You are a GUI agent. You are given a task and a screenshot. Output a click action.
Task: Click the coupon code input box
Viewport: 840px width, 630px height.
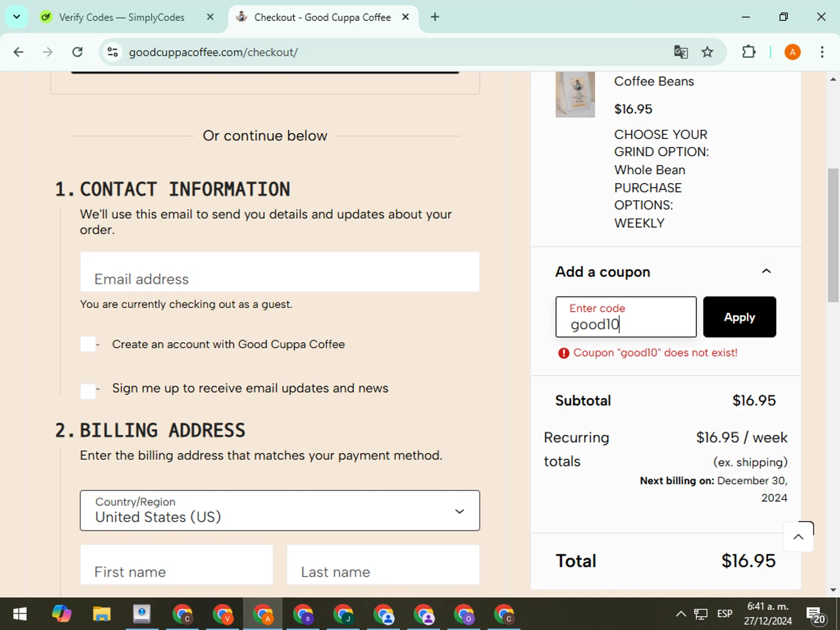click(626, 317)
